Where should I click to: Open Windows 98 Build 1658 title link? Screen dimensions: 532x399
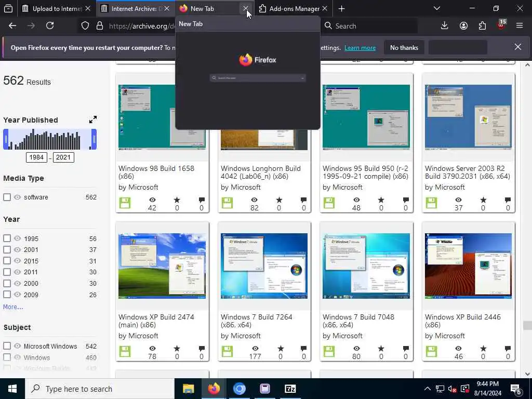[x=156, y=172]
